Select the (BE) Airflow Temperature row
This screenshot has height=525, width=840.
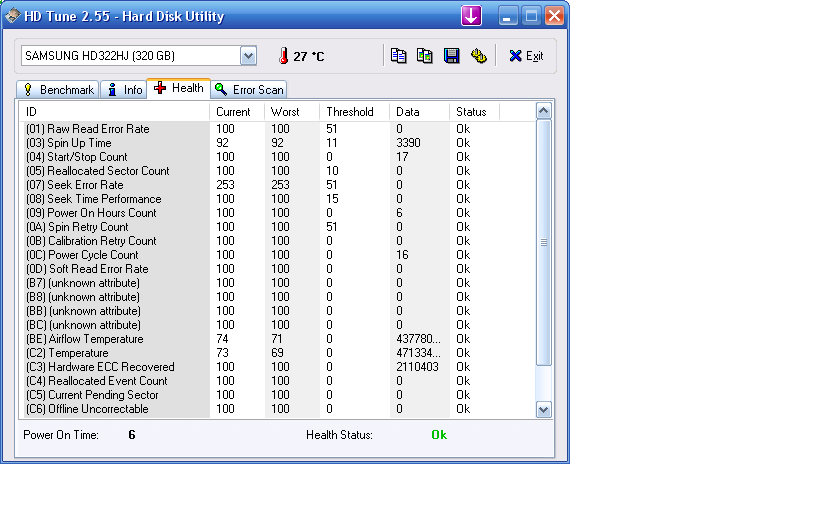[x=277, y=339]
